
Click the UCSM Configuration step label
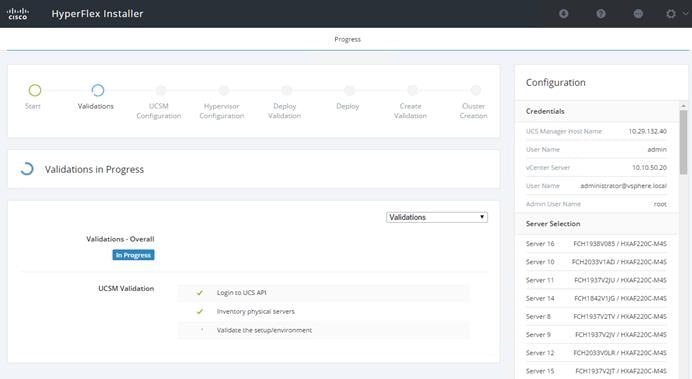159,111
